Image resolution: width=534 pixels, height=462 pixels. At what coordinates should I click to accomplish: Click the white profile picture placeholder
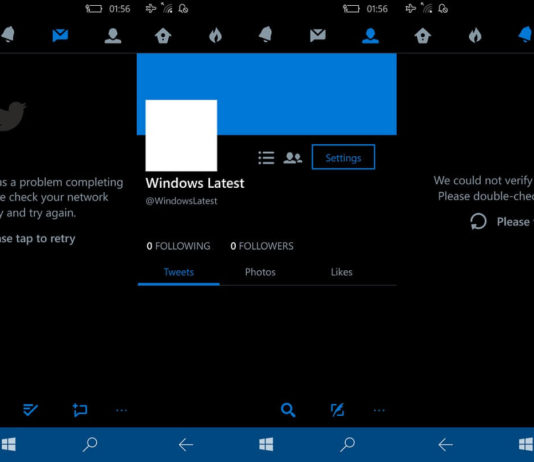click(x=181, y=136)
